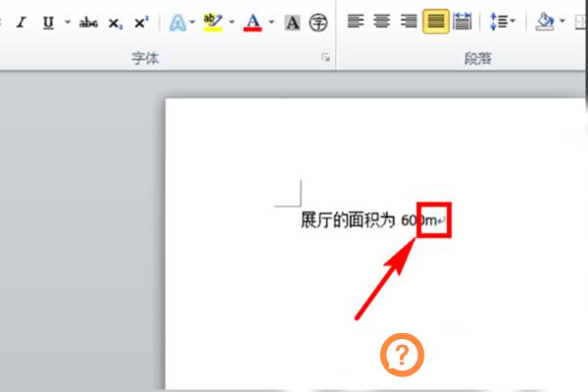Image resolution: width=588 pixels, height=392 pixels.
Task: Expand font color dropdown arrow
Action: click(271, 23)
